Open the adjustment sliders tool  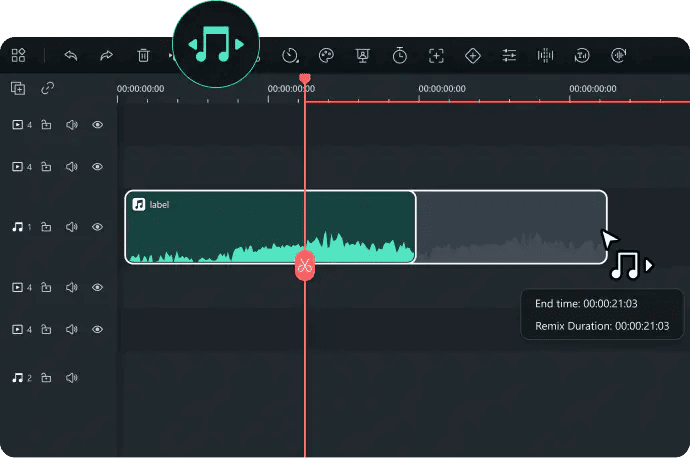(510, 56)
